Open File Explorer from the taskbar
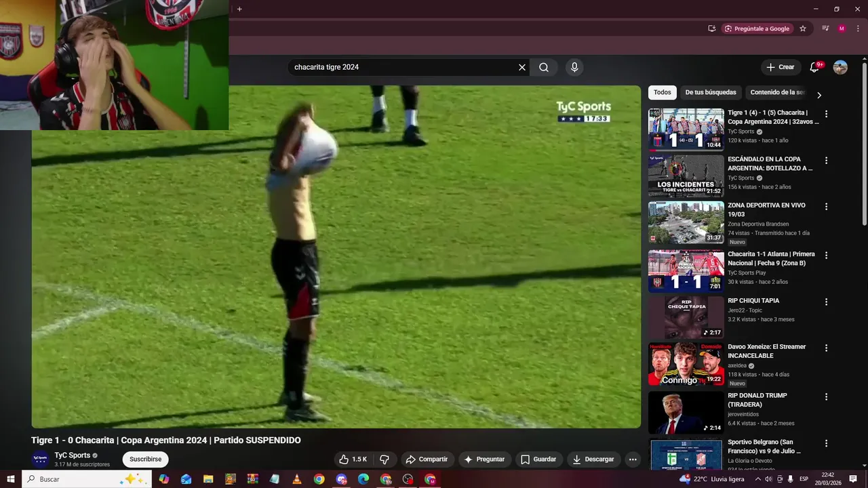This screenshot has width=868, height=488. pyautogui.click(x=208, y=479)
